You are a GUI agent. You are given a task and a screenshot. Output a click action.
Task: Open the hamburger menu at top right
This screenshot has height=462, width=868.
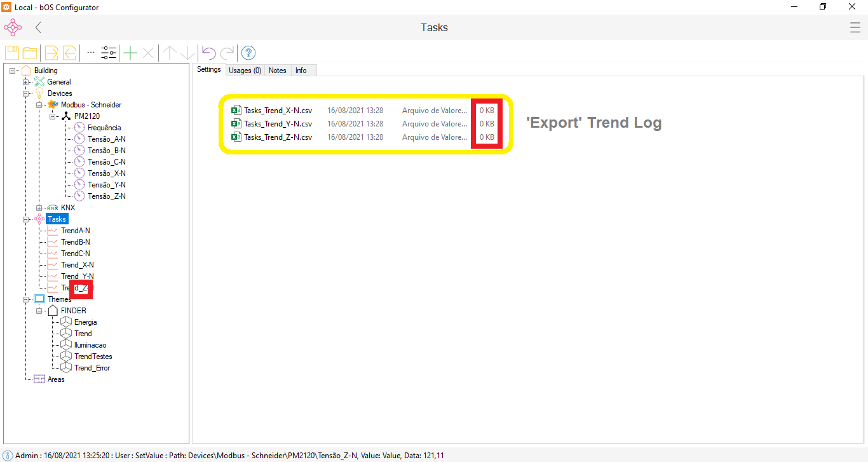click(x=855, y=27)
